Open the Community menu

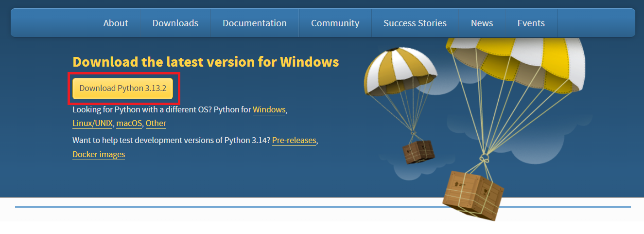click(x=335, y=23)
